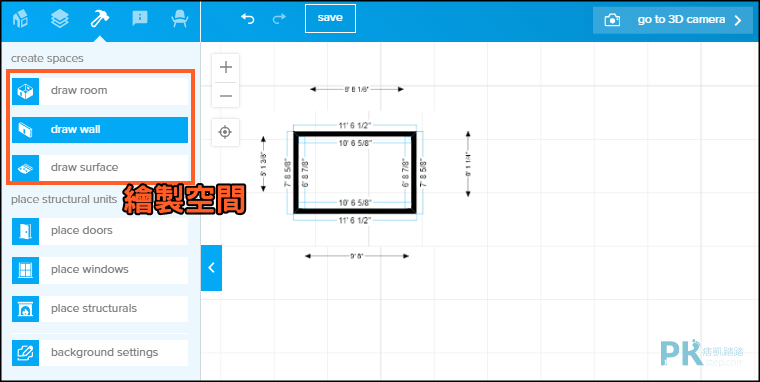Viewport: 760px width, 382px height.
Task: Zoom in with the plus button
Action: [x=225, y=67]
